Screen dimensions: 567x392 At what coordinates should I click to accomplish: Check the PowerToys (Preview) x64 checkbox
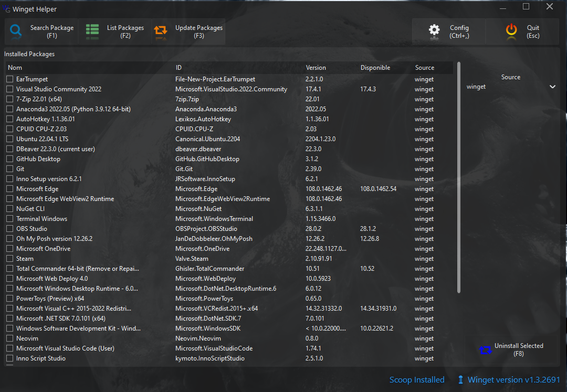[10, 299]
